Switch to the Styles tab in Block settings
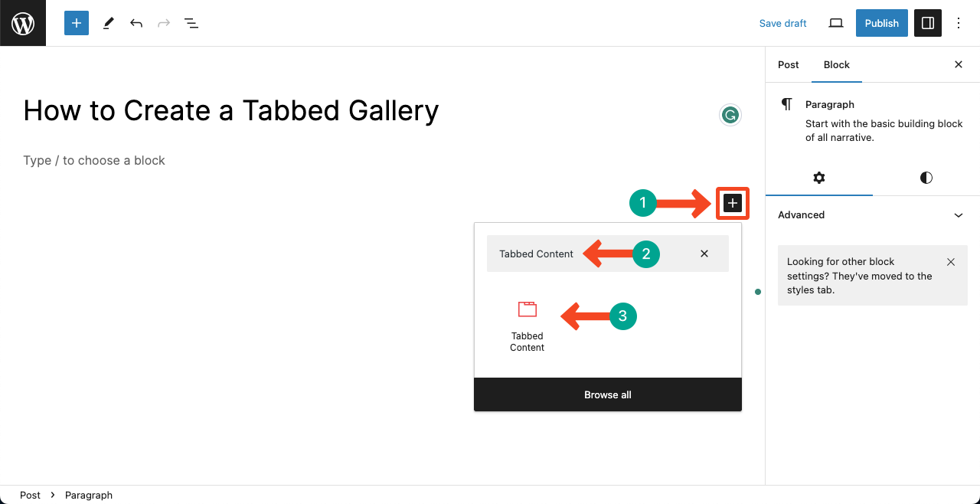The width and height of the screenshot is (980, 504). tap(926, 178)
